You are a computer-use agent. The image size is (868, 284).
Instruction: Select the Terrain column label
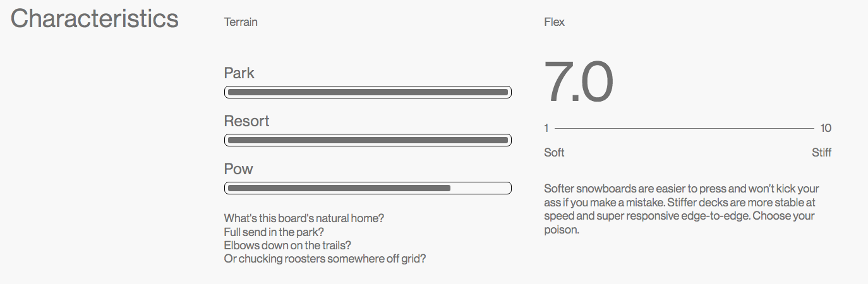click(241, 22)
